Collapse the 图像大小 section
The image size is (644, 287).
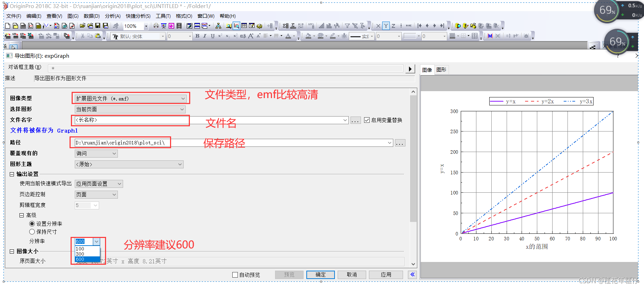pos(12,251)
